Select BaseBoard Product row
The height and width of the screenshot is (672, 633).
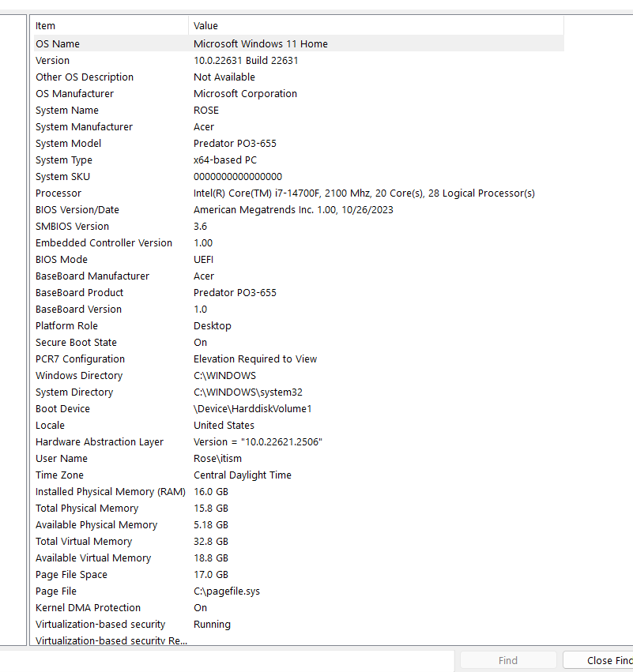(299, 292)
